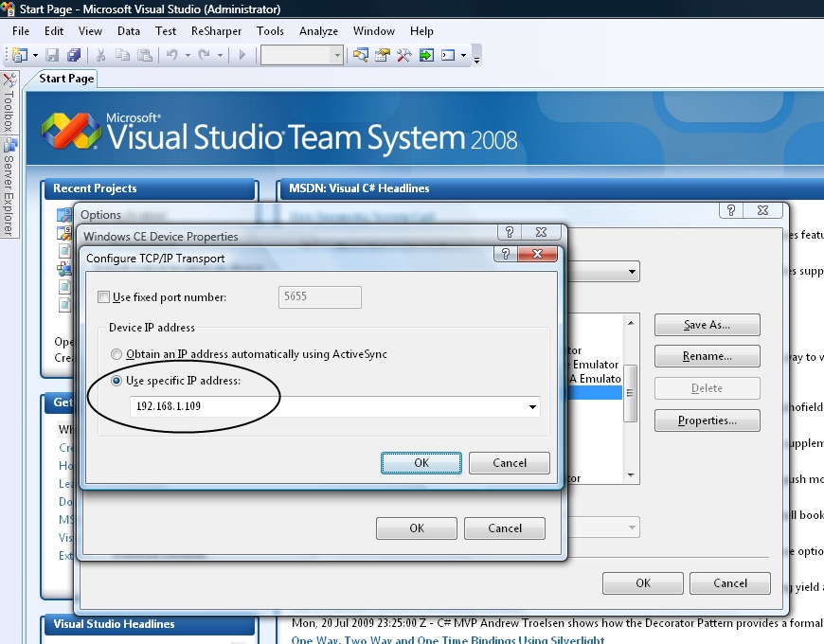Select the Start Page document tab
The image size is (824, 644).
(x=66, y=79)
